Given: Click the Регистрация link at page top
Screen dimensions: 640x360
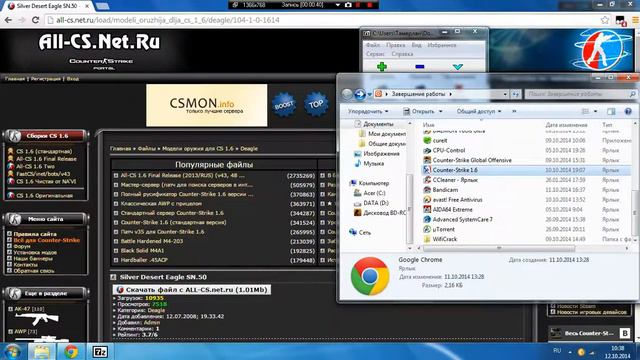Looking at the screenshot, I should (x=46, y=79).
